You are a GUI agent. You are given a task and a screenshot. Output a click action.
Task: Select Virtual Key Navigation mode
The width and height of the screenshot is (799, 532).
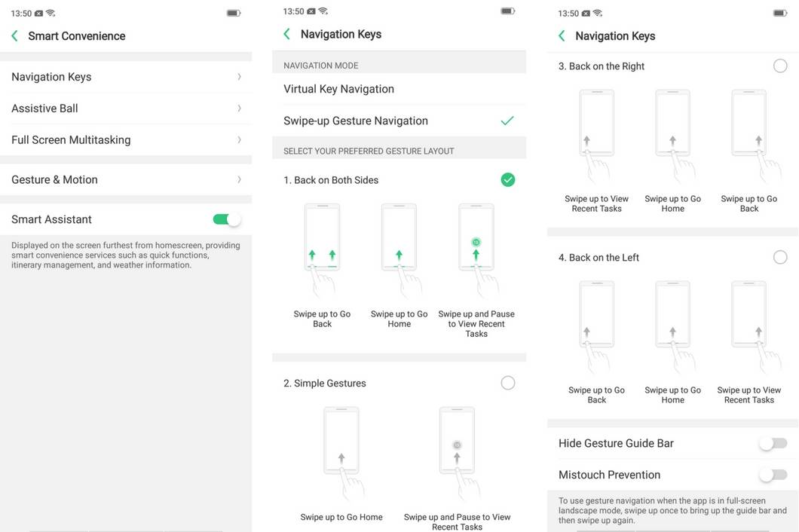point(399,89)
